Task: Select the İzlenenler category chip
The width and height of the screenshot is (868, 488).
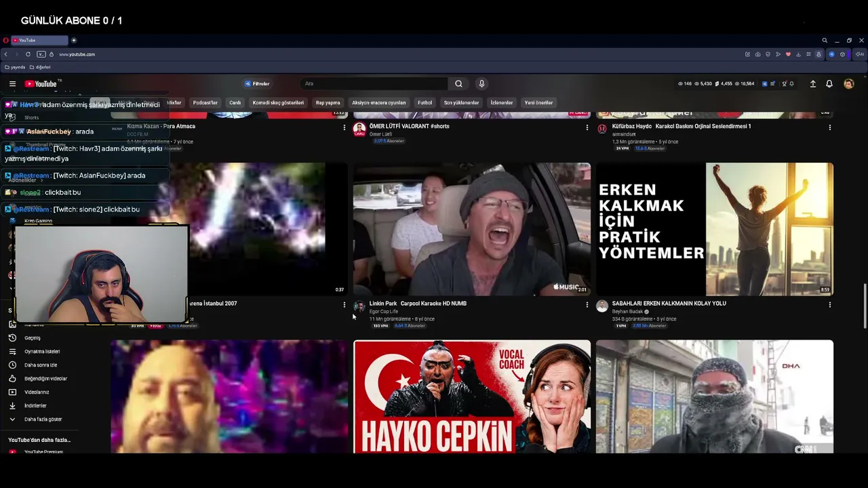Action: click(x=502, y=103)
